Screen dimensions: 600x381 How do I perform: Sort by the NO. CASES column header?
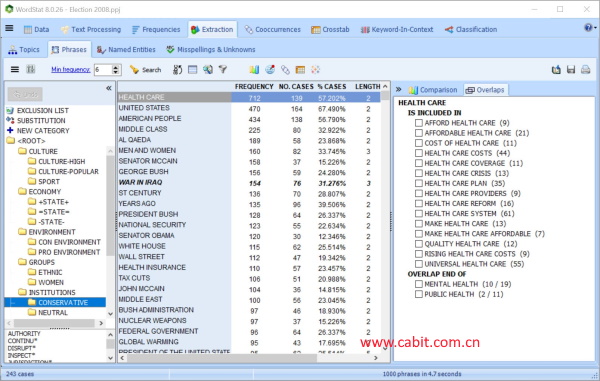(x=296, y=87)
